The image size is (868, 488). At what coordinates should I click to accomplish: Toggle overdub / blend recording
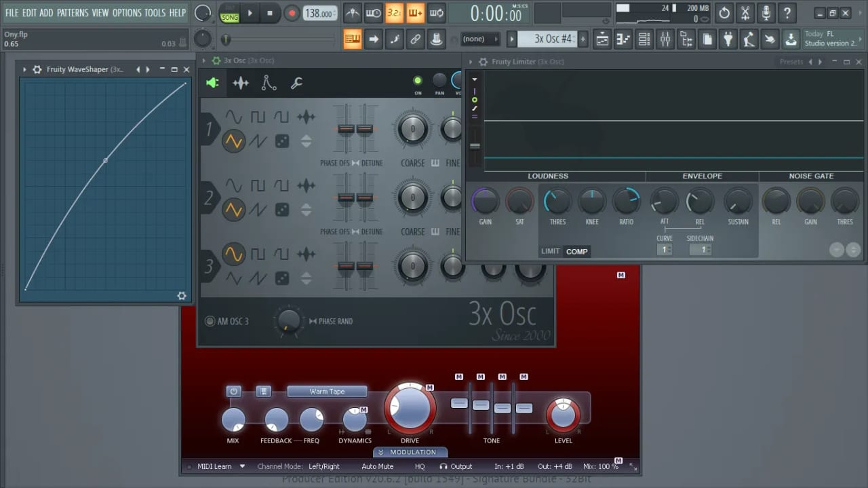[x=416, y=13]
